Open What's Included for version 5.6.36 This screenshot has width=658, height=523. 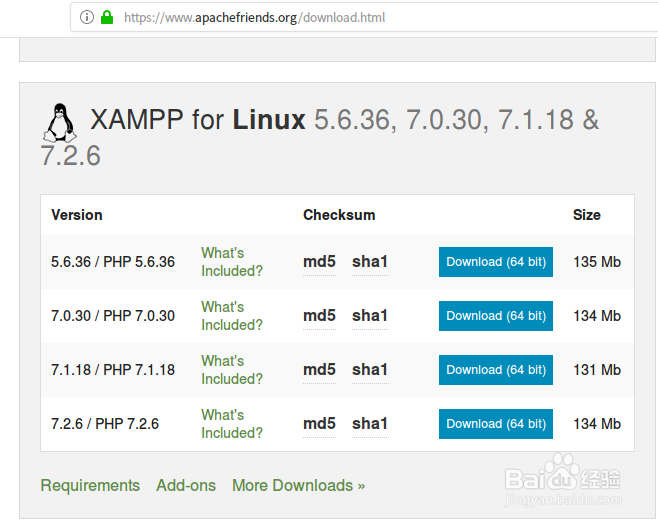232,262
